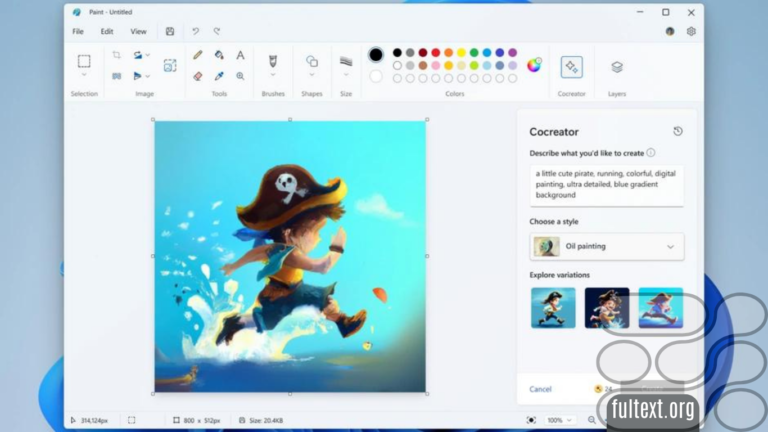Open the File menu

(78, 31)
